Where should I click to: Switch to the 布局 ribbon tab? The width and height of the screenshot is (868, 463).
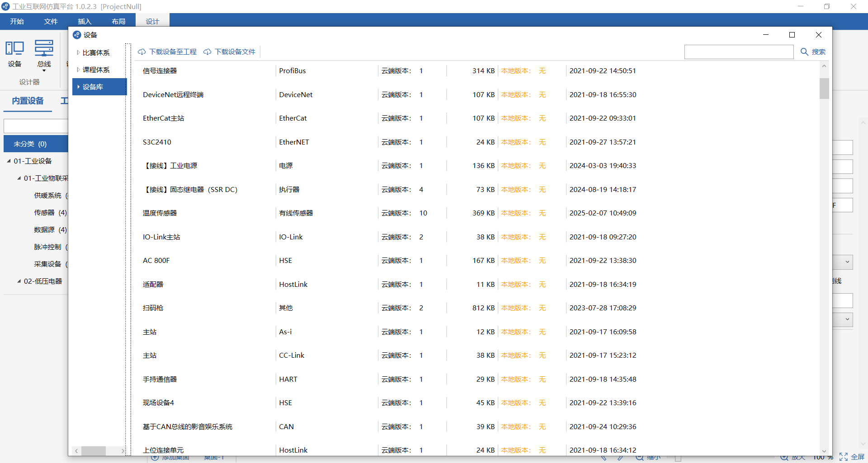click(118, 21)
